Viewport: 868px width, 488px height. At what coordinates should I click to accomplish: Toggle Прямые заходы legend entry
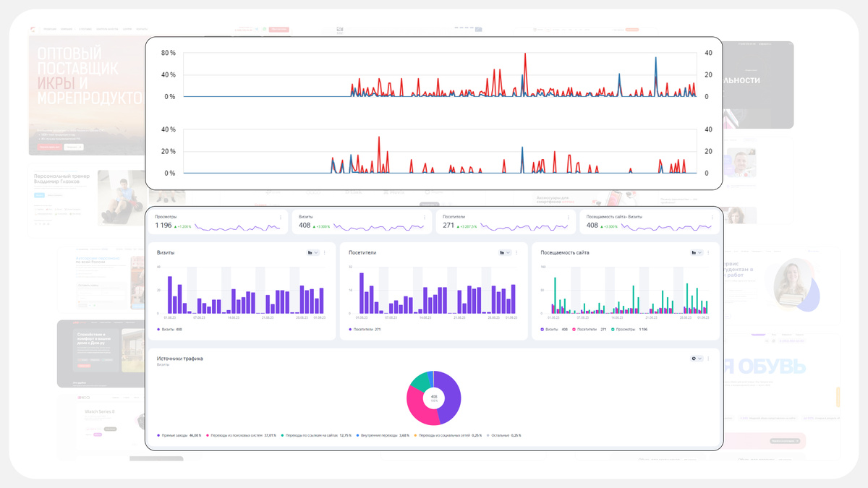click(179, 435)
